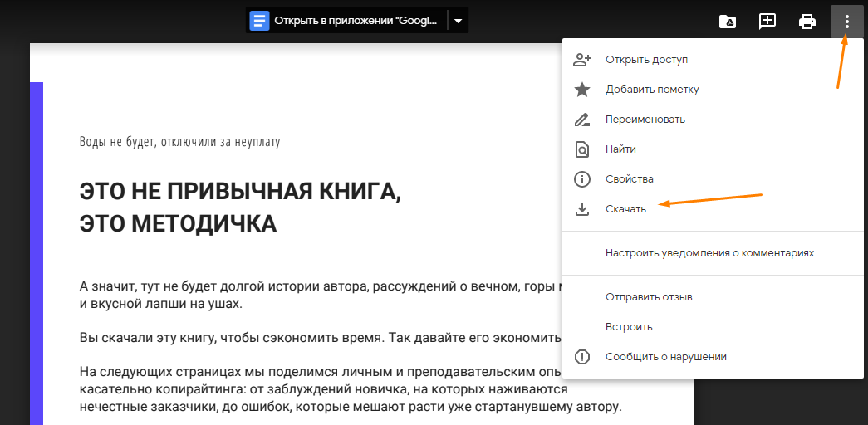Select "Встроить" menu option

tap(629, 327)
